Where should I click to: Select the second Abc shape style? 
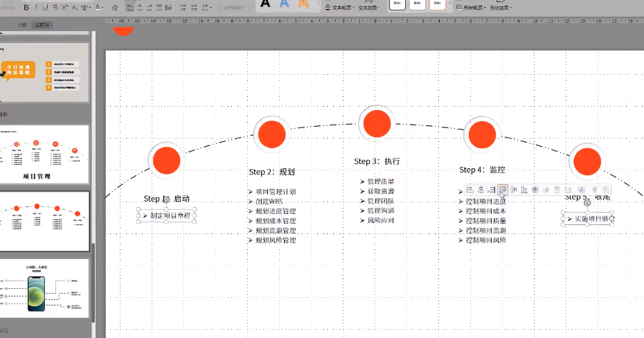pos(418,4)
